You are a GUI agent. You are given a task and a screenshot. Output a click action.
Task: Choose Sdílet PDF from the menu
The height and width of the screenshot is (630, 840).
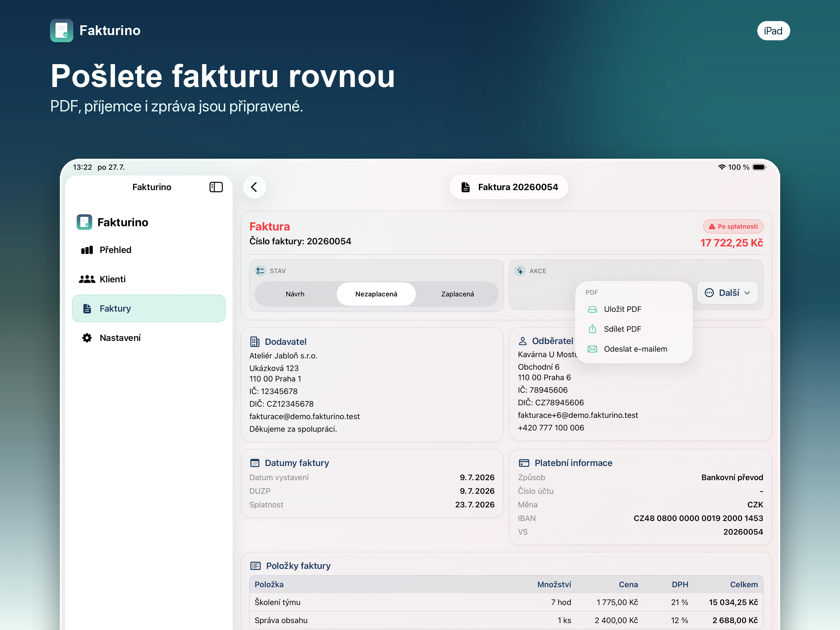[633, 329]
